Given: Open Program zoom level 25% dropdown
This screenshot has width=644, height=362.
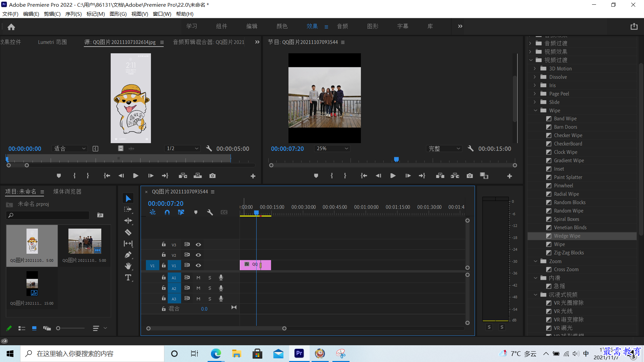Looking at the screenshot, I should pos(332,148).
